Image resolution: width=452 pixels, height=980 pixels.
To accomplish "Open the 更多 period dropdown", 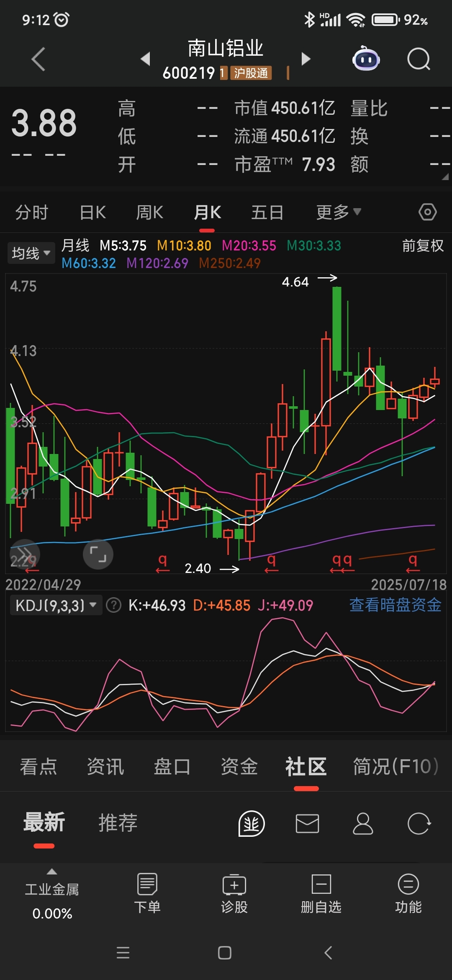I will coord(339,212).
